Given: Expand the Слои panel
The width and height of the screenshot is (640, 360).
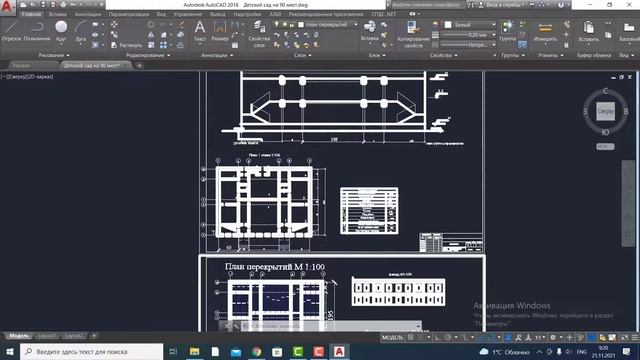Looking at the screenshot, I should point(302,55).
